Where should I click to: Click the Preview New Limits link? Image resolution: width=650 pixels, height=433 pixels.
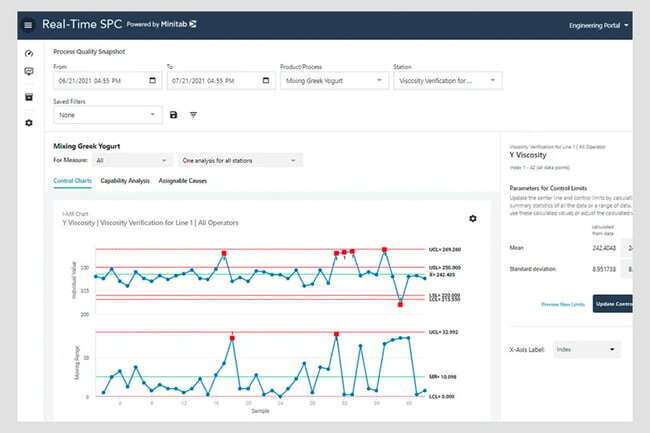click(562, 303)
